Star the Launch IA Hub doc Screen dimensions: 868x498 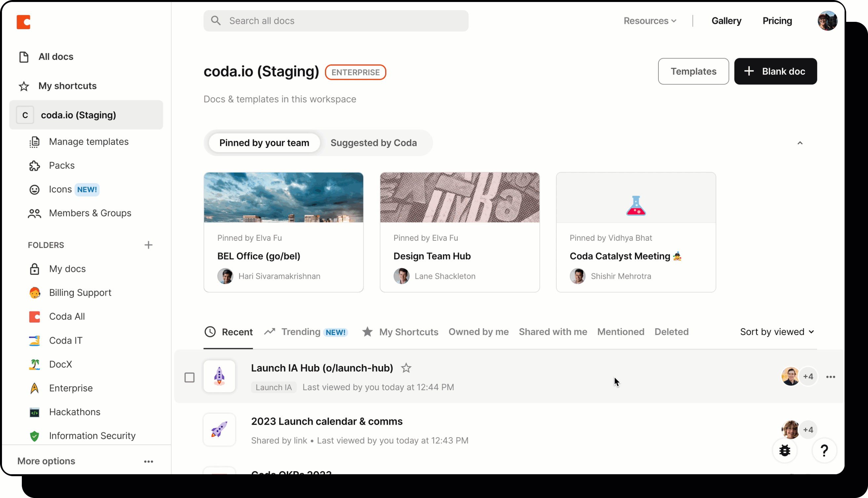tap(406, 368)
